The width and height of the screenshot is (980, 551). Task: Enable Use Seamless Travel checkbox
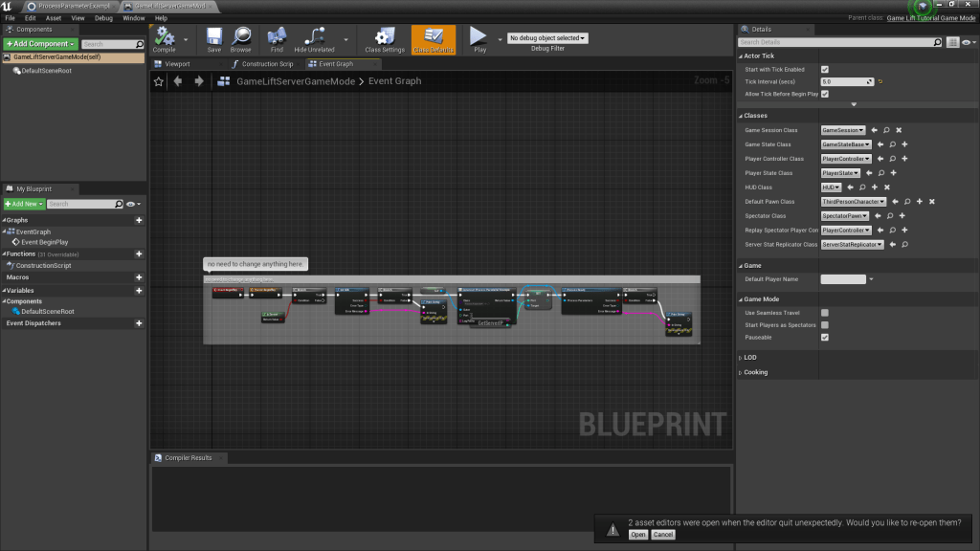[x=825, y=313]
